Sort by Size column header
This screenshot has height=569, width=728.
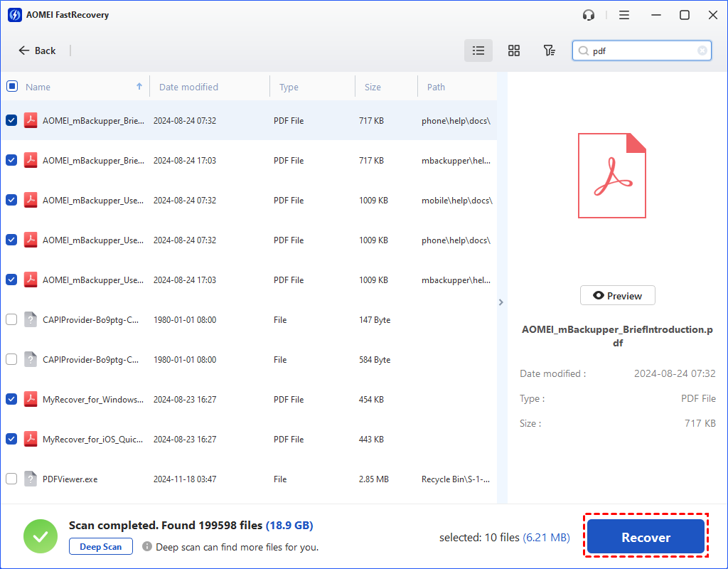373,87
